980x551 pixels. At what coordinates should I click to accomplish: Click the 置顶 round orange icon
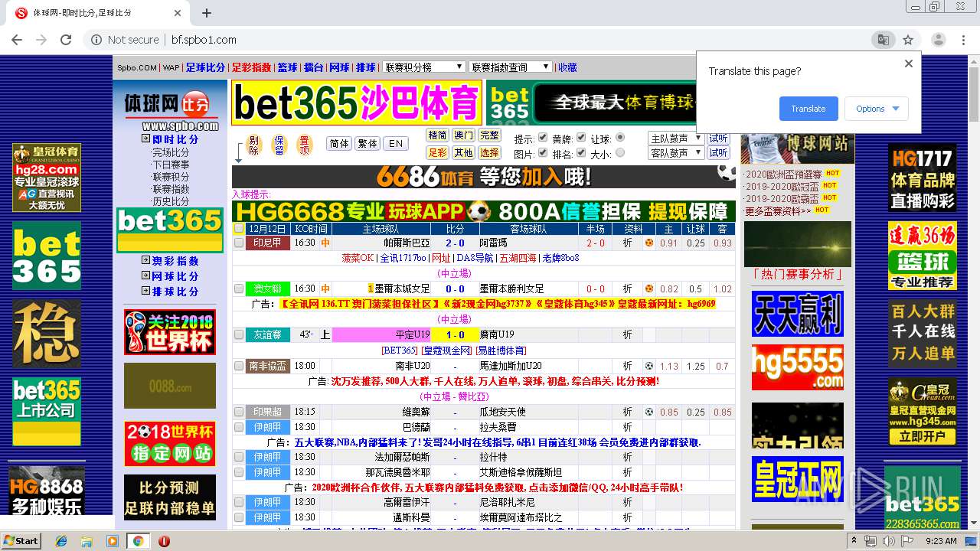(x=304, y=145)
